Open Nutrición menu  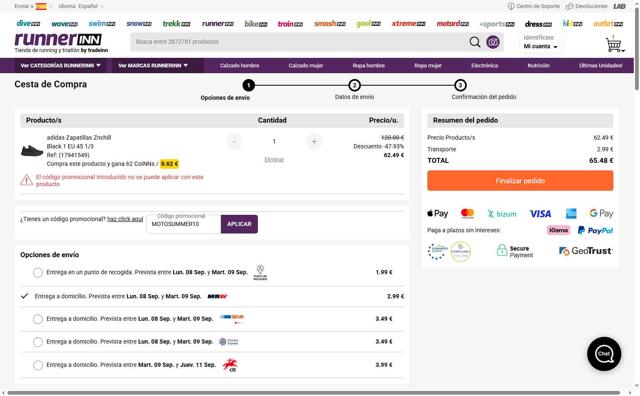(x=538, y=65)
